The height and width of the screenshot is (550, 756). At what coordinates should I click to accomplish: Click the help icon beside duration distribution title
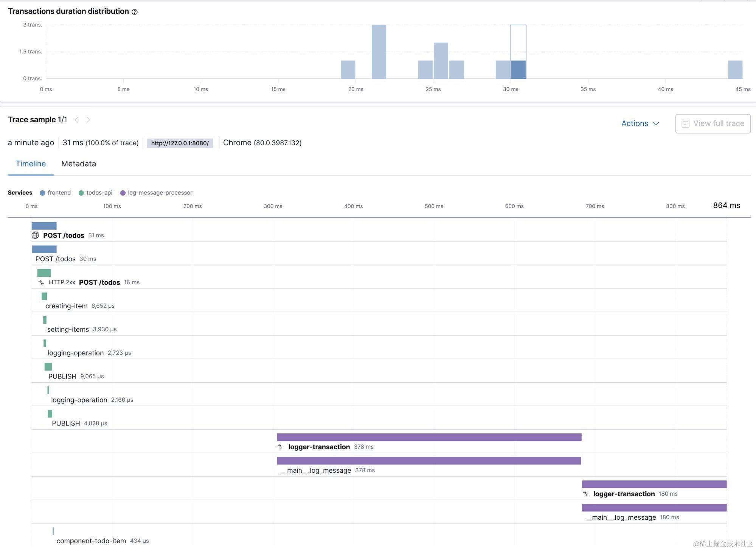click(x=135, y=12)
